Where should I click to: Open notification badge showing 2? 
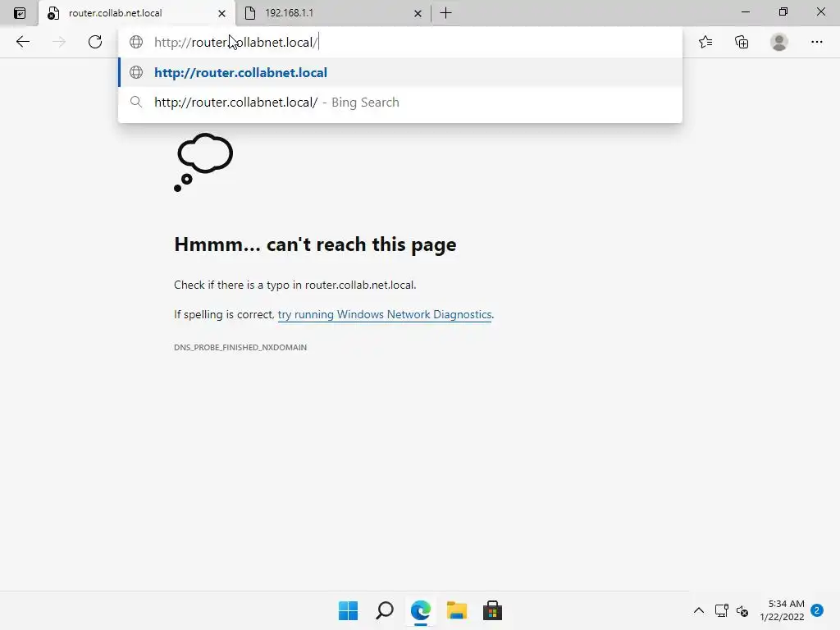817,610
